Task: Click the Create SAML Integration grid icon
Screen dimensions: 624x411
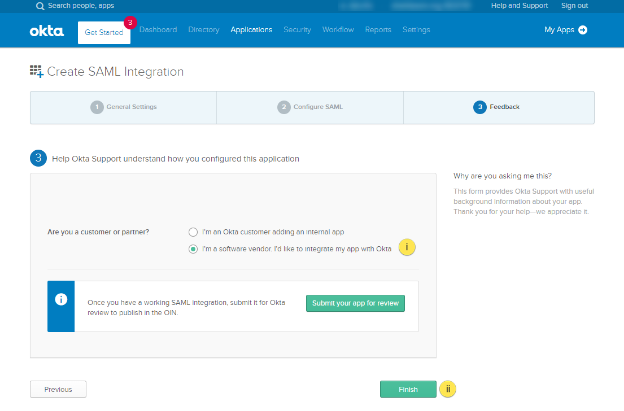Action: pyautogui.click(x=36, y=71)
